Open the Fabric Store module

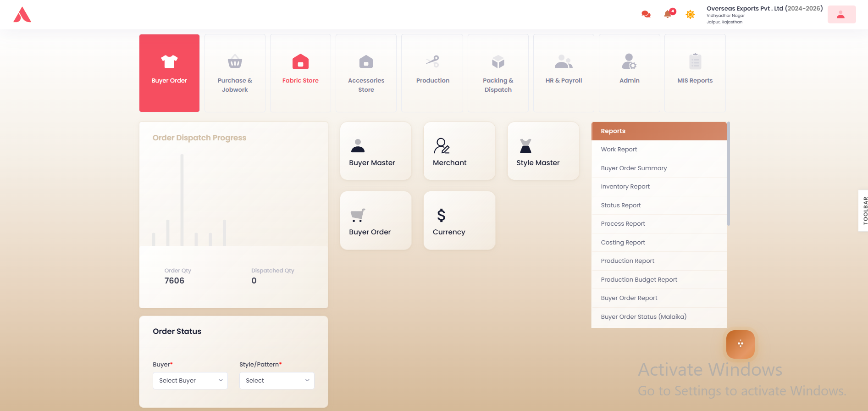click(300, 73)
